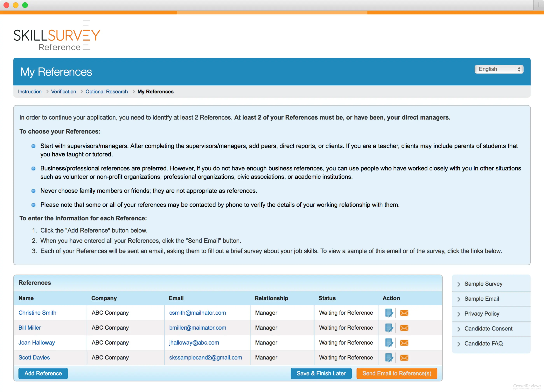This screenshot has width=544, height=392.
Task: Click edit icon for Bill Miller
Action: tap(389, 328)
